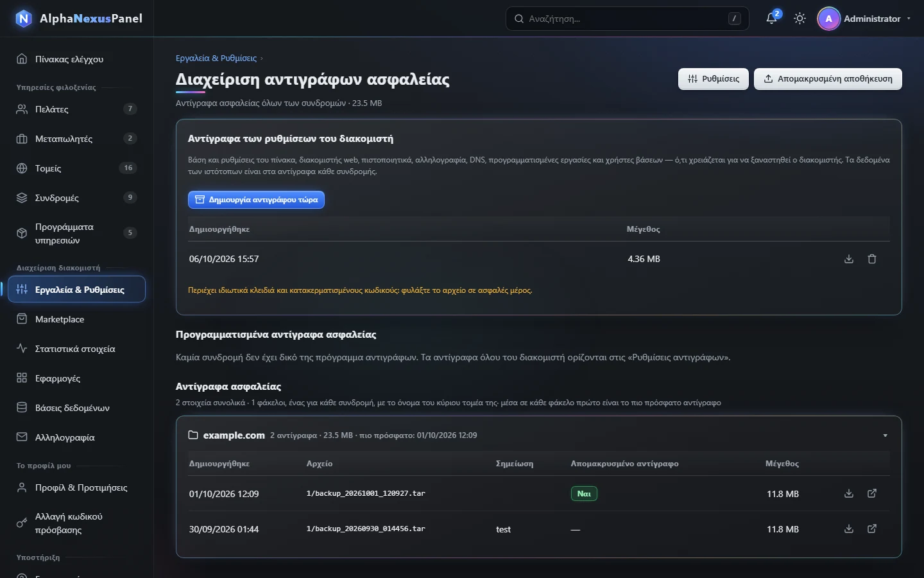Click the user avatar letter A
This screenshot has width=924, height=578.
click(828, 19)
